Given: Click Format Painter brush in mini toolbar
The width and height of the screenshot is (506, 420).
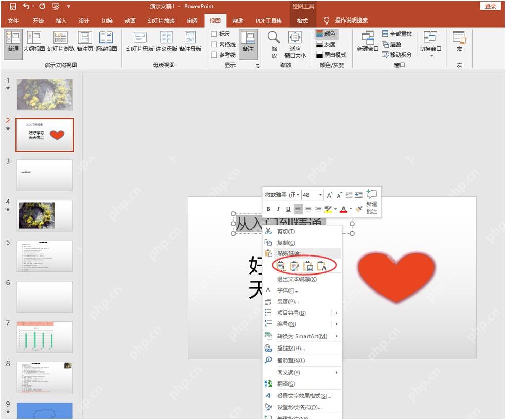Looking at the screenshot, I should click(358, 209).
